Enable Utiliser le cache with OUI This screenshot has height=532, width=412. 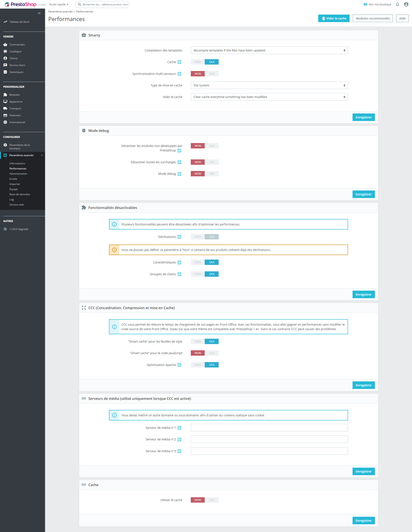click(212, 500)
